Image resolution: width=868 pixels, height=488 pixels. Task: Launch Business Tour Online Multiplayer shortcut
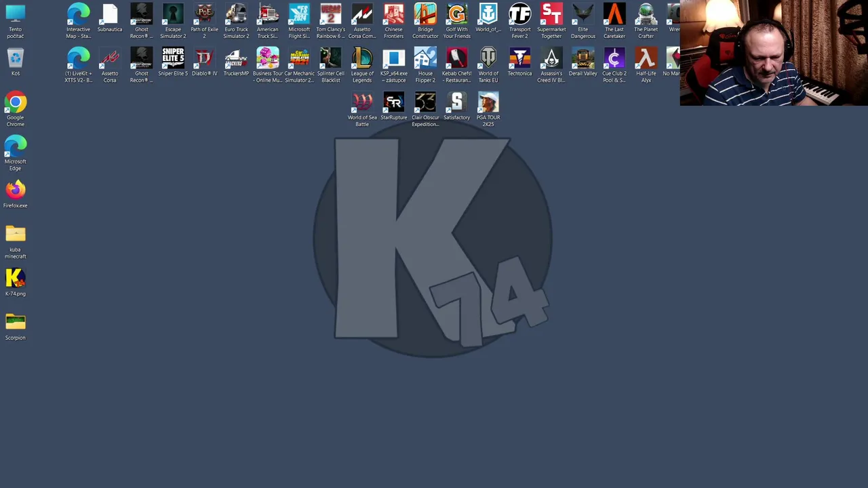pyautogui.click(x=267, y=65)
